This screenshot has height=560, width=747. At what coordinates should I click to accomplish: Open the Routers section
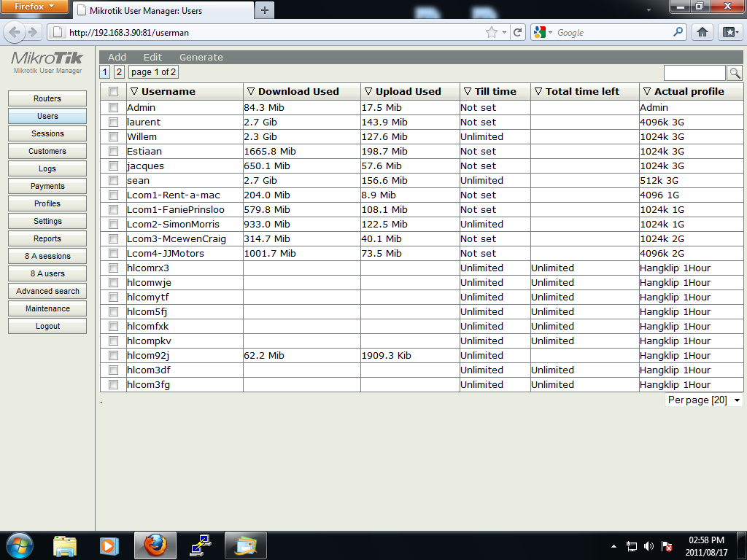pos(47,98)
